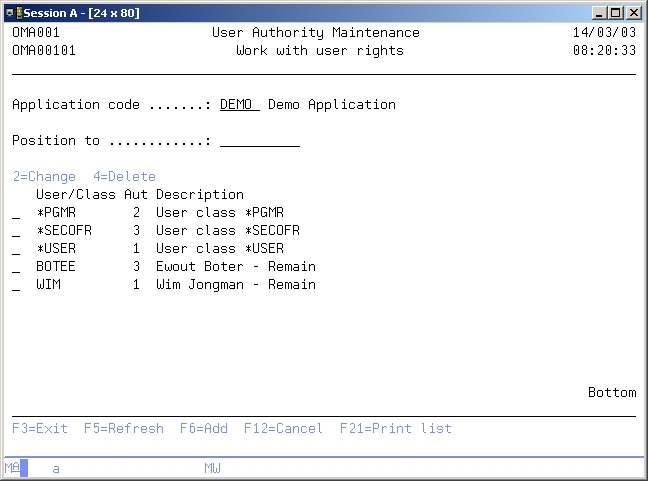648x481 pixels.
Task: Select option field beside *SECOFR row
Action: click(16, 231)
